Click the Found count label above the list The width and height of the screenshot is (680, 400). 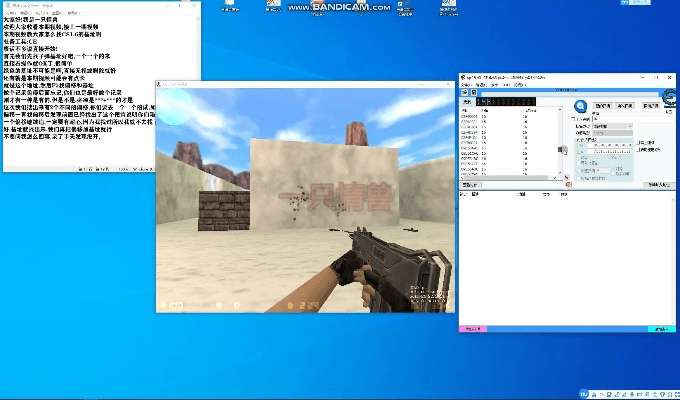click(x=467, y=102)
